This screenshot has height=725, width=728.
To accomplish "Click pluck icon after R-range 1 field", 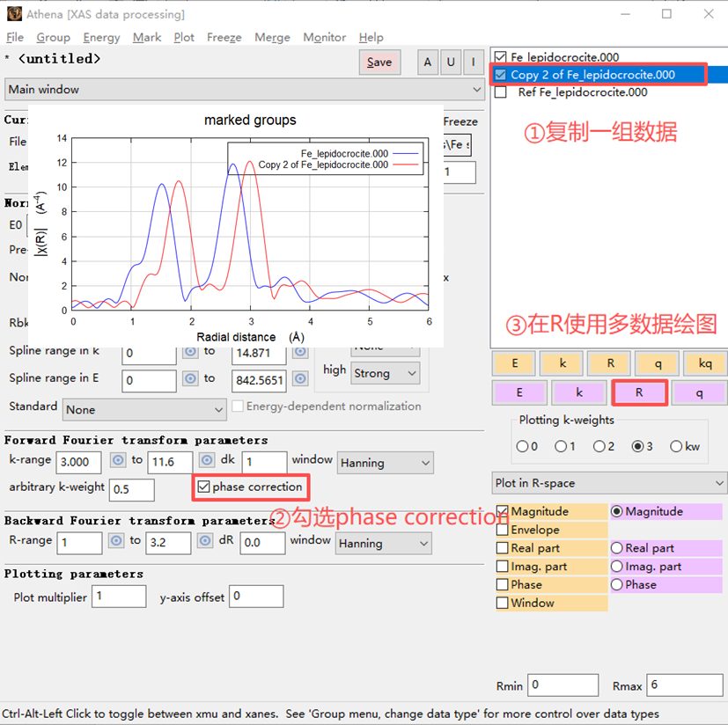I will (x=116, y=541).
